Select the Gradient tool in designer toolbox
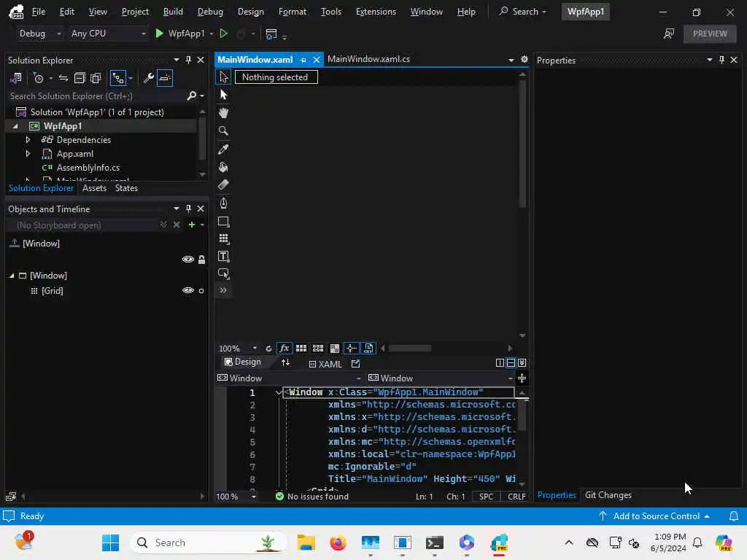 223,184
